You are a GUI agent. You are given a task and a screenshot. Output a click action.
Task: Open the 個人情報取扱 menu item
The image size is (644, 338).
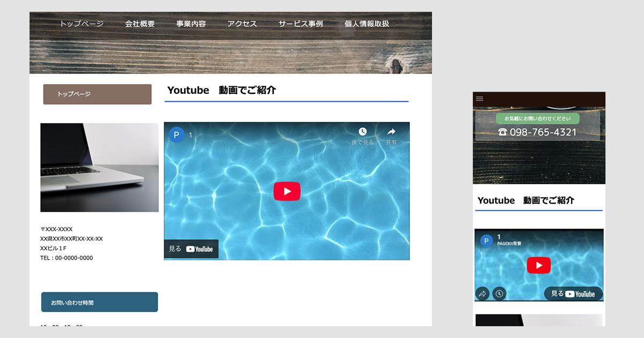367,24
